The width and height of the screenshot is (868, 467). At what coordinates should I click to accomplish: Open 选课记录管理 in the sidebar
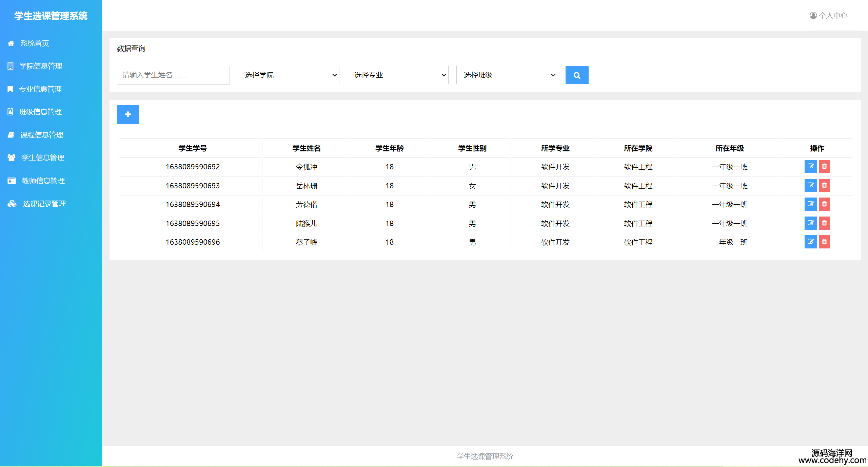point(44,204)
